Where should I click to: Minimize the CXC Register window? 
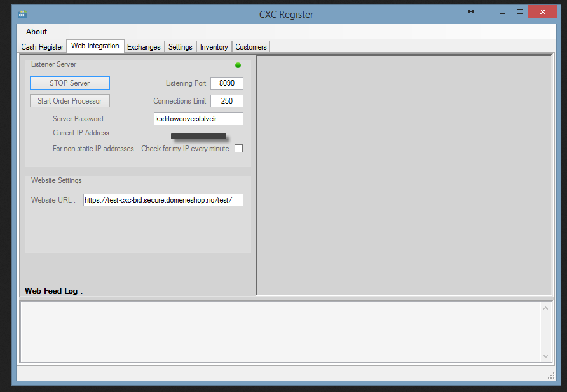coord(503,12)
